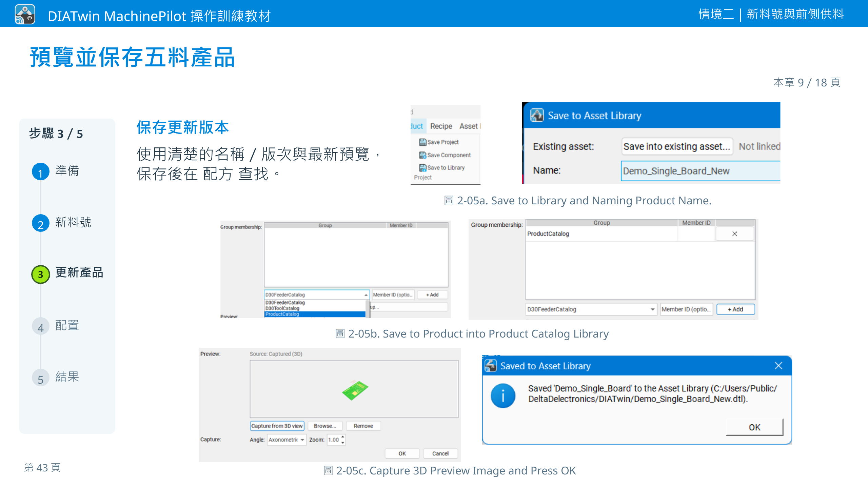Click the 'Source: Captured (3D)' label
The image size is (868, 488).
click(276, 354)
